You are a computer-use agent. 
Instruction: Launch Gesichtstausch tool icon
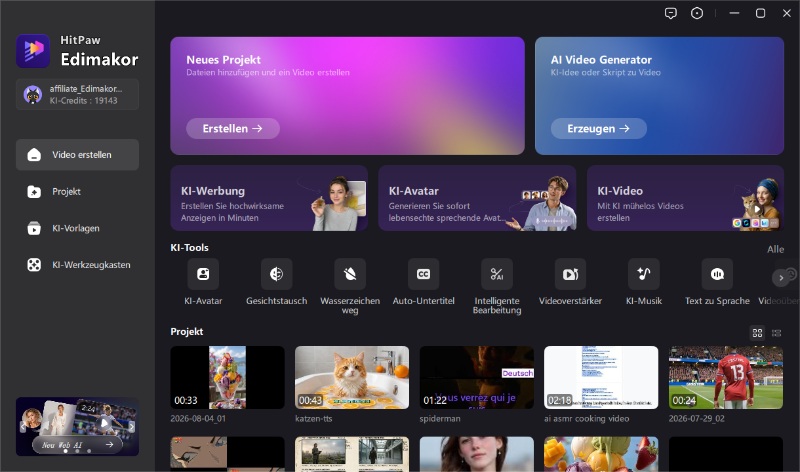click(x=277, y=274)
